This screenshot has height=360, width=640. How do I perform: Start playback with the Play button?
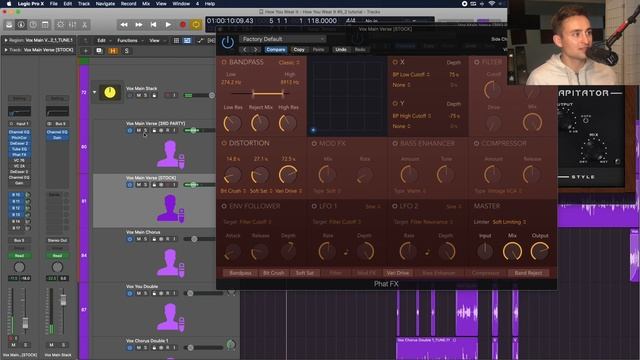pyautogui.click(x=168, y=25)
